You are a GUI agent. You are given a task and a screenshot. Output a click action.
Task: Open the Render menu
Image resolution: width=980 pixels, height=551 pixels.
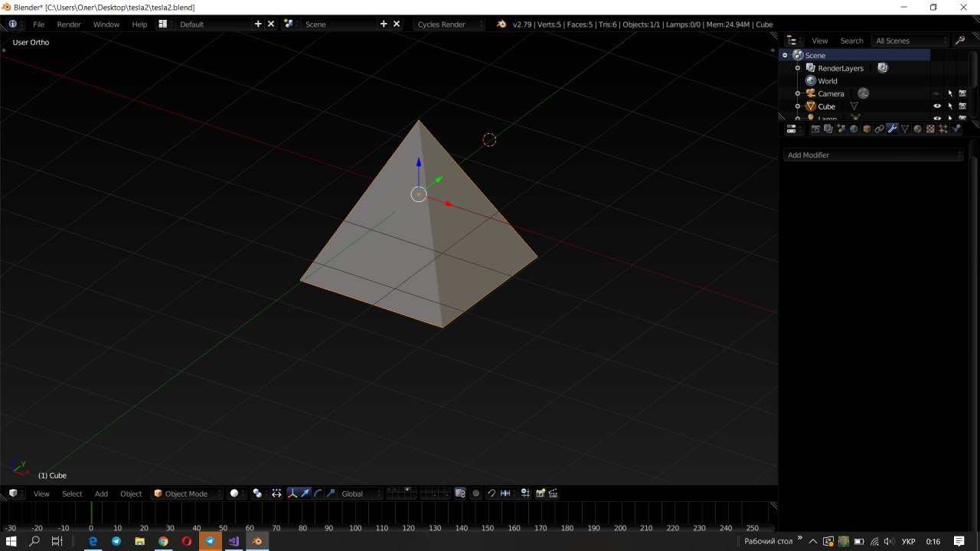pos(69,24)
